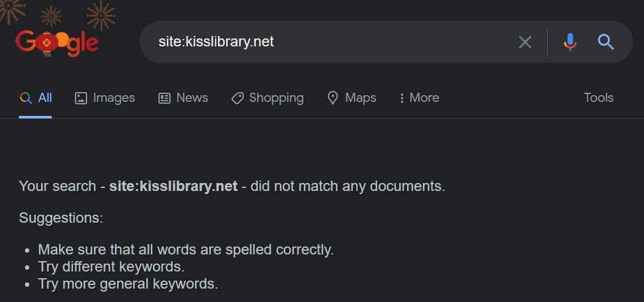This screenshot has width=644, height=302.
Task: Start voice search with microphone icon
Action: click(570, 42)
